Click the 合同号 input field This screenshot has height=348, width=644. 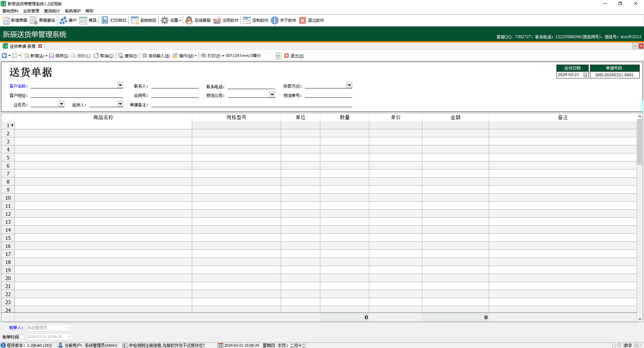[175, 95]
